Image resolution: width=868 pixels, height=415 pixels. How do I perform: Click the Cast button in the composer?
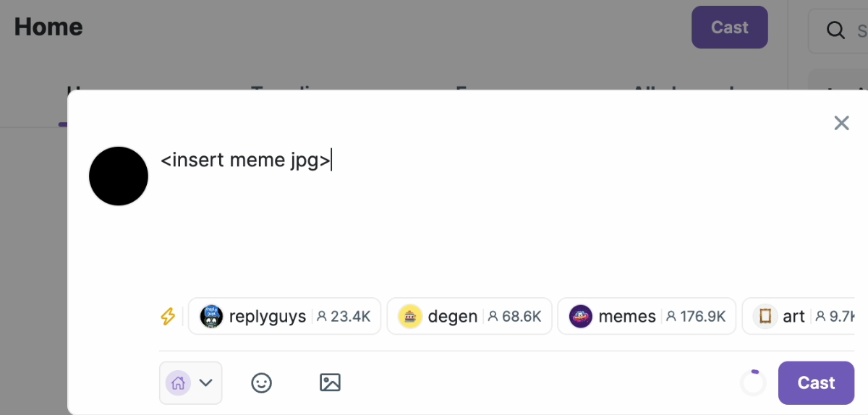[816, 382]
